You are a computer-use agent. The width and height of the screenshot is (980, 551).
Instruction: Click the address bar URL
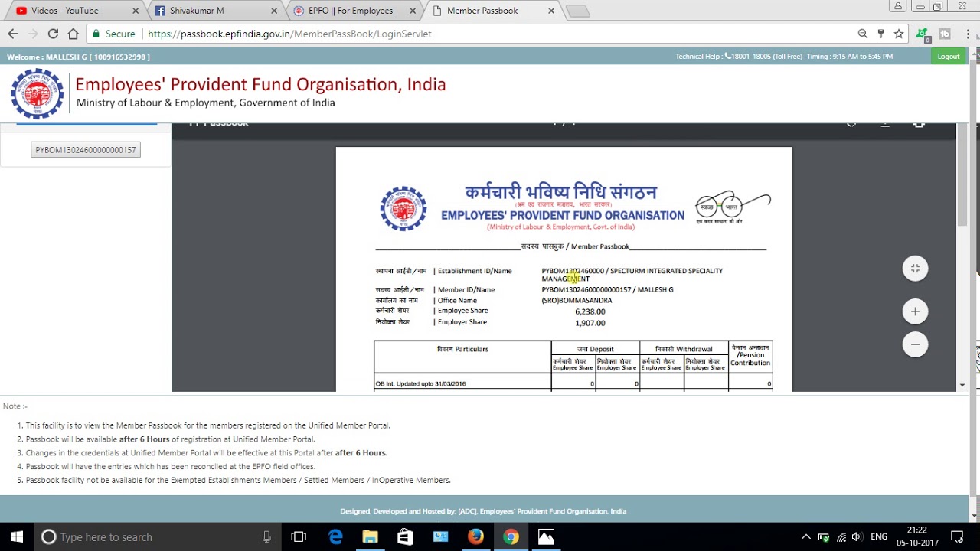289,34
